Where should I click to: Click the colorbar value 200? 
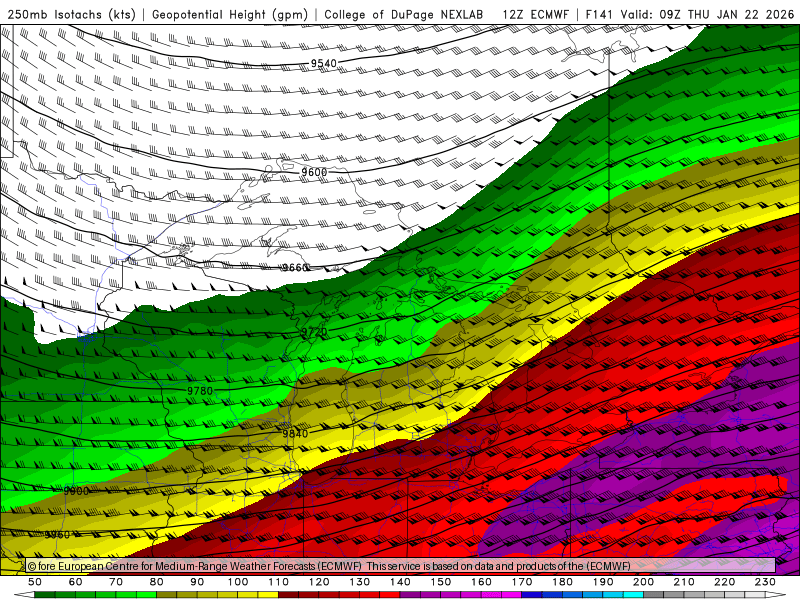point(643,582)
